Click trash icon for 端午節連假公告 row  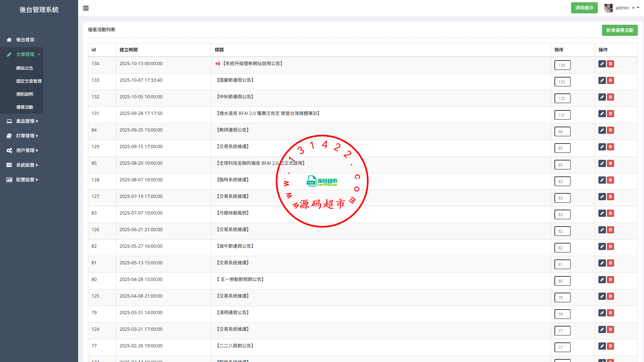pyautogui.click(x=610, y=246)
